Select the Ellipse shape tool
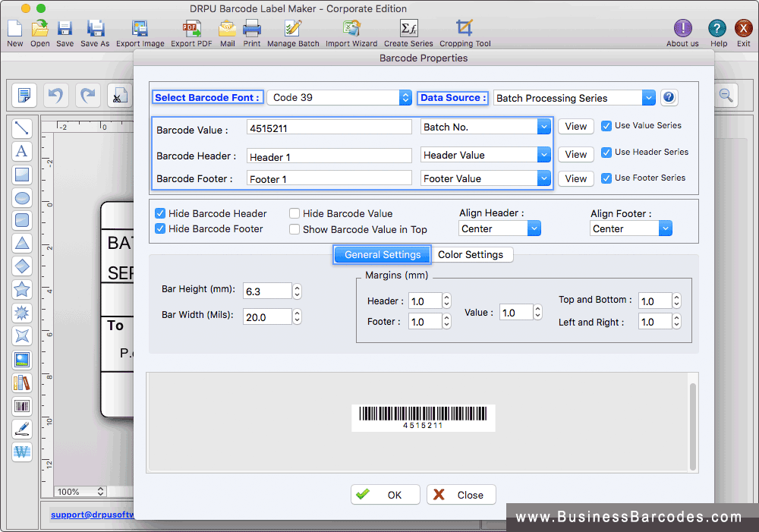The image size is (759, 532). pos(22,197)
